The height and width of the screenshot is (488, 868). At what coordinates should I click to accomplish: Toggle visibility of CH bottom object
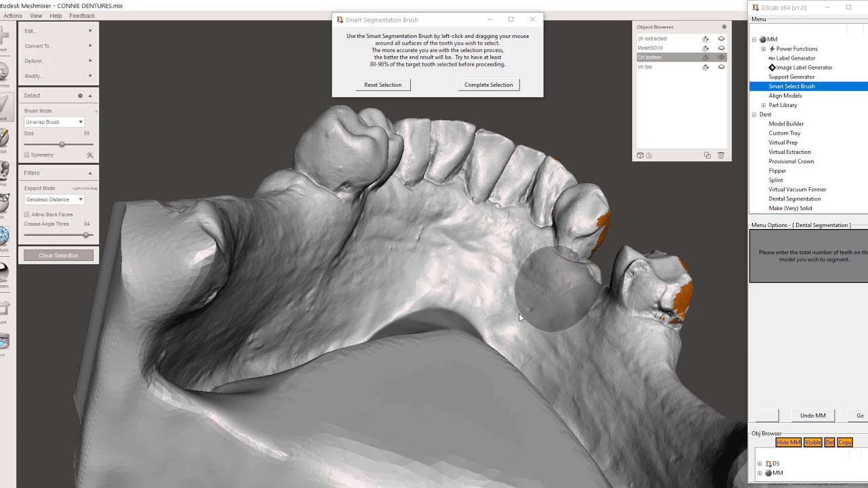tap(721, 58)
